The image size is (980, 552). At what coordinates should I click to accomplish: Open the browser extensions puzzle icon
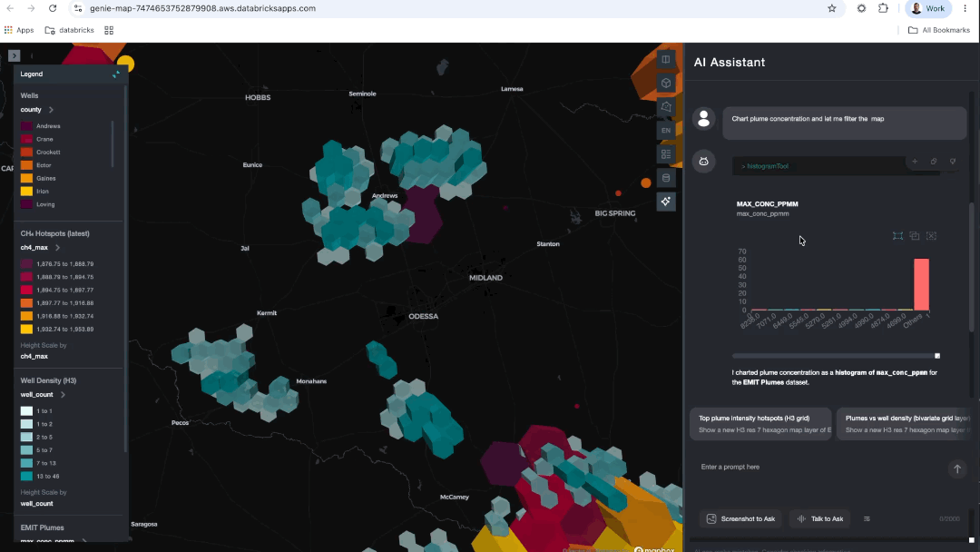(883, 8)
